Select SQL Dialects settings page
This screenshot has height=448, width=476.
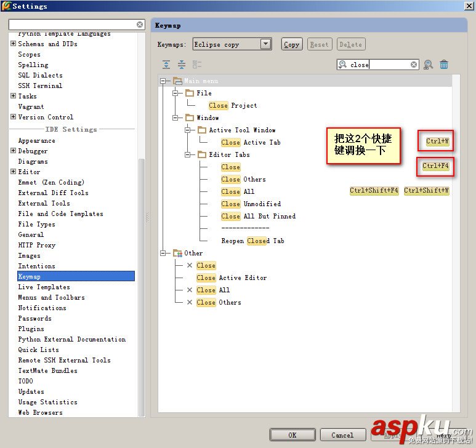pos(41,75)
